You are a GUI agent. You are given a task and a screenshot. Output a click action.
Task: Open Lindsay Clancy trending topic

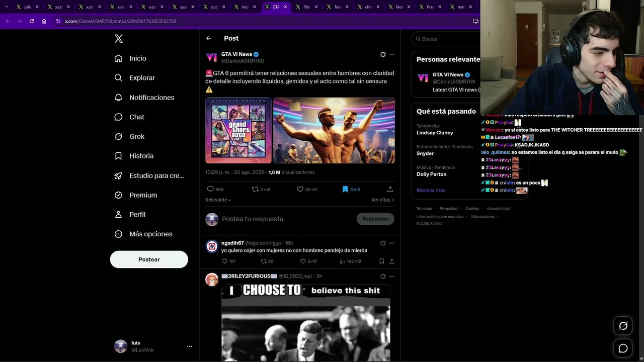(x=435, y=133)
